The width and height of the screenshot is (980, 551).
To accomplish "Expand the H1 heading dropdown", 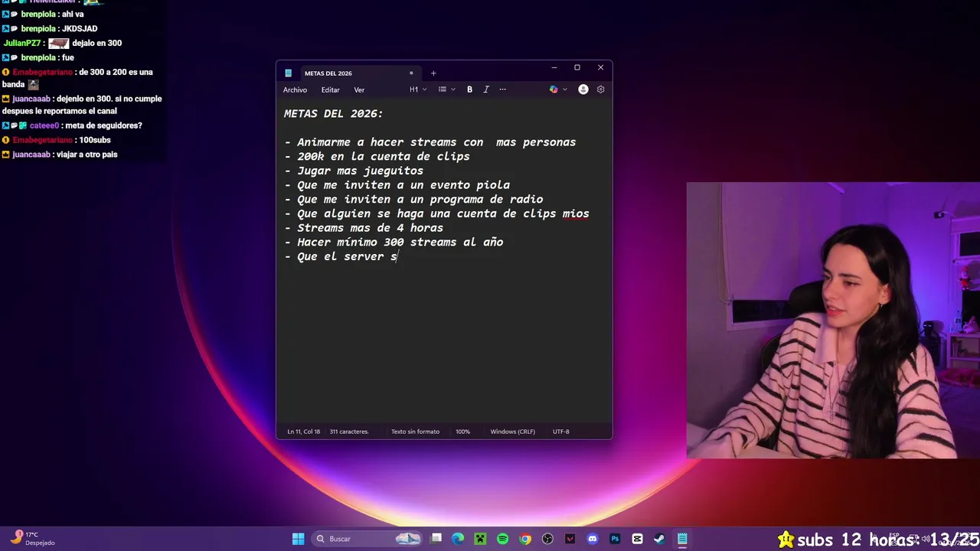I will pyautogui.click(x=418, y=90).
